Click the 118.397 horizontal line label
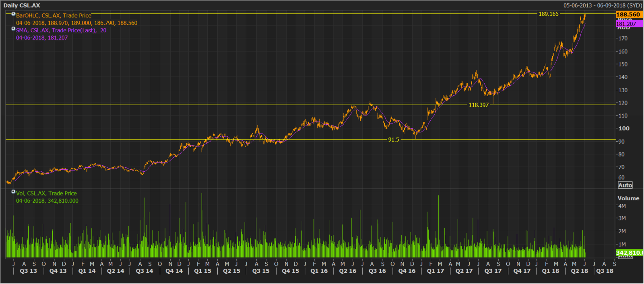 coord(479,105)
